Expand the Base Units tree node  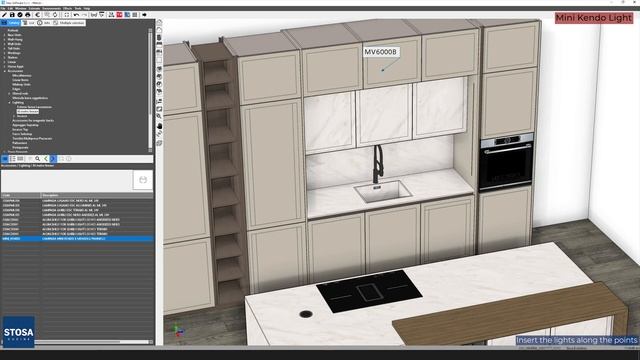click(4, 35)
